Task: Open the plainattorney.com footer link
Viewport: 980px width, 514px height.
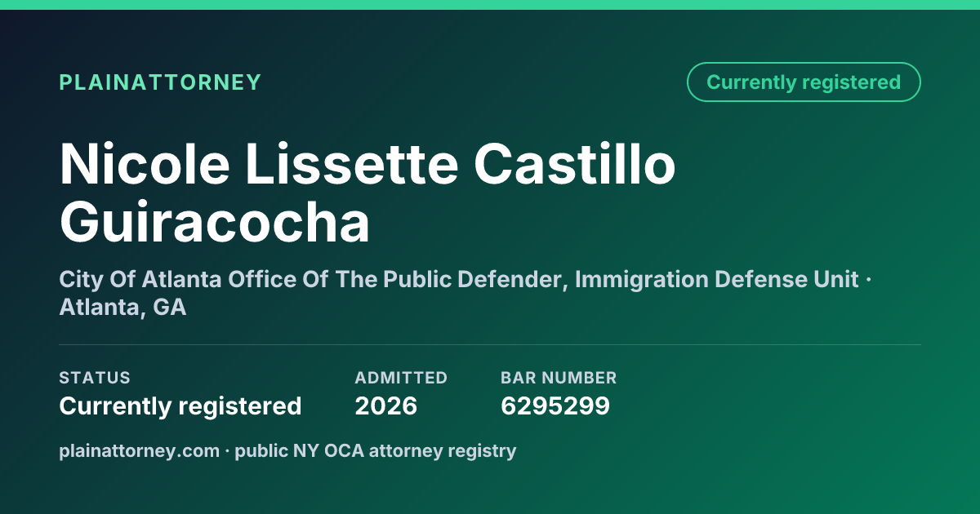Action: pos(139,451)
